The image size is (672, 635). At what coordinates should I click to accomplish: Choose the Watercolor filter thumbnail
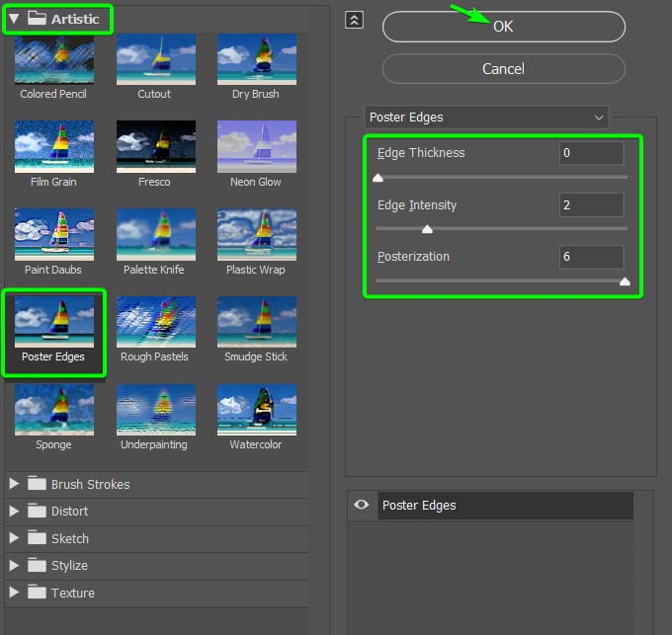click(x=257, y=410)
